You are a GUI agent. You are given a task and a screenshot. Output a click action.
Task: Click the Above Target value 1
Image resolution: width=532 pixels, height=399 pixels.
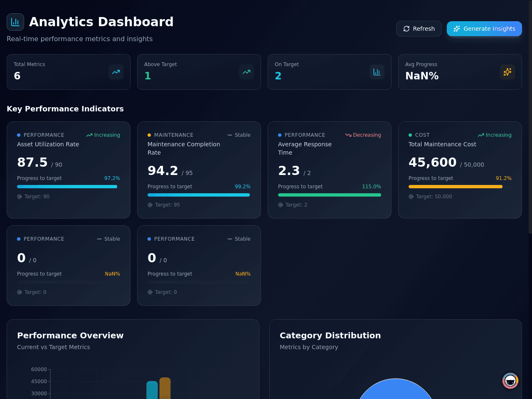148,76
